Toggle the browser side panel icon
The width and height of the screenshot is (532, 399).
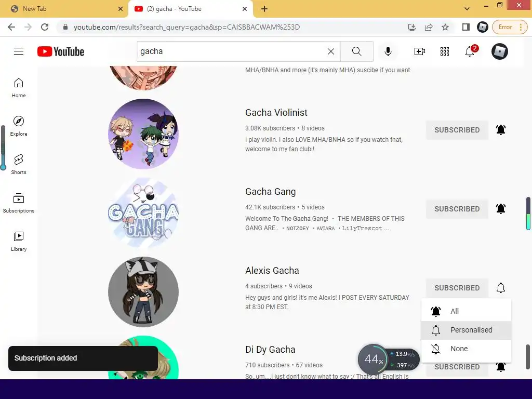pos(466,27)
